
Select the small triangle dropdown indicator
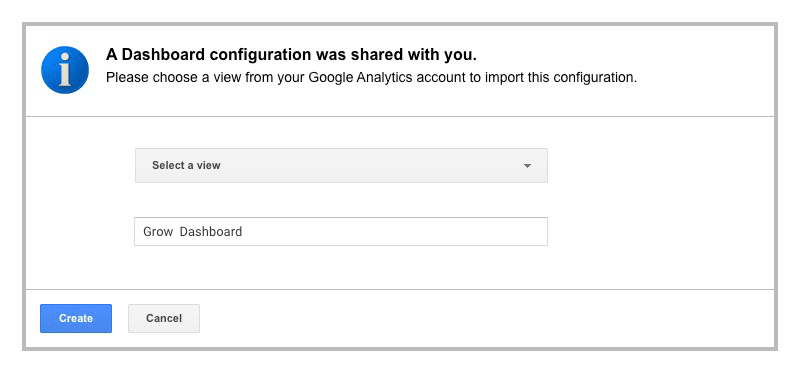527,166
